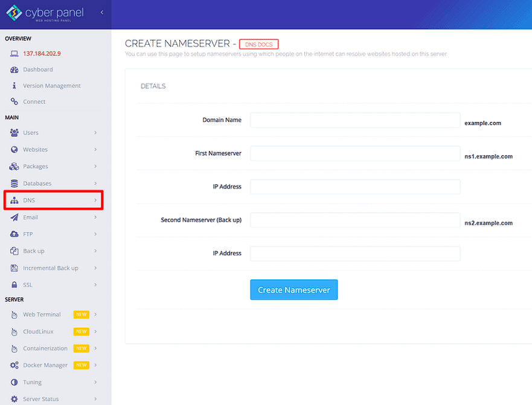Open FTP using its cloud icon

13,234
